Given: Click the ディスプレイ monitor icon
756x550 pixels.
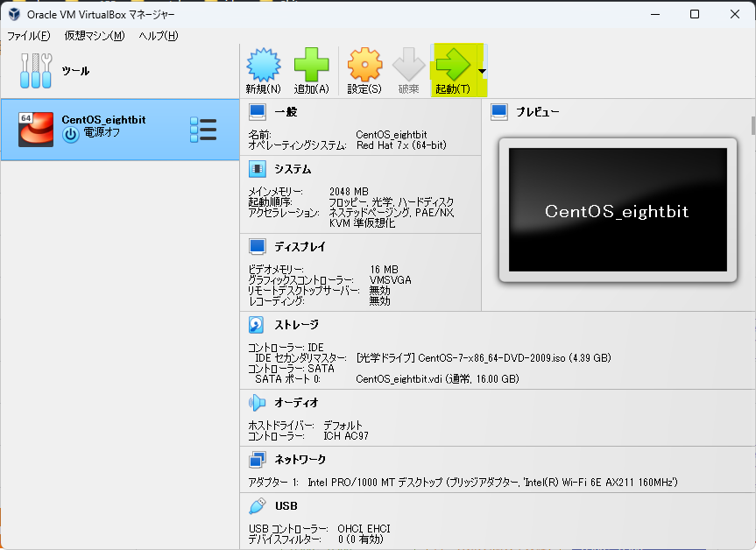Looking at the screenshot, I should 257,246.
